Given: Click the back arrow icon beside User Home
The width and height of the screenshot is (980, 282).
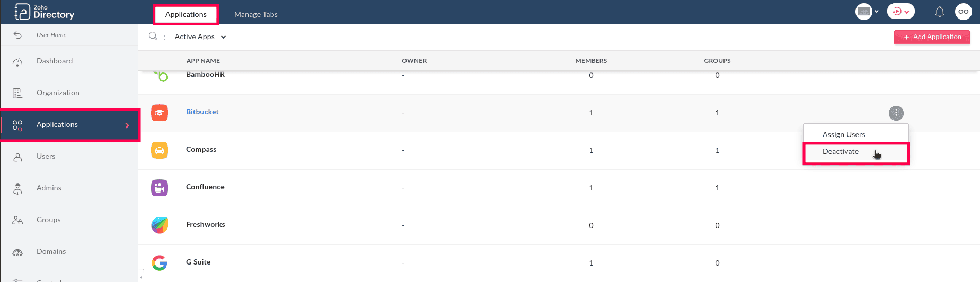Looking at the screenshot, I should coord(17,35).
